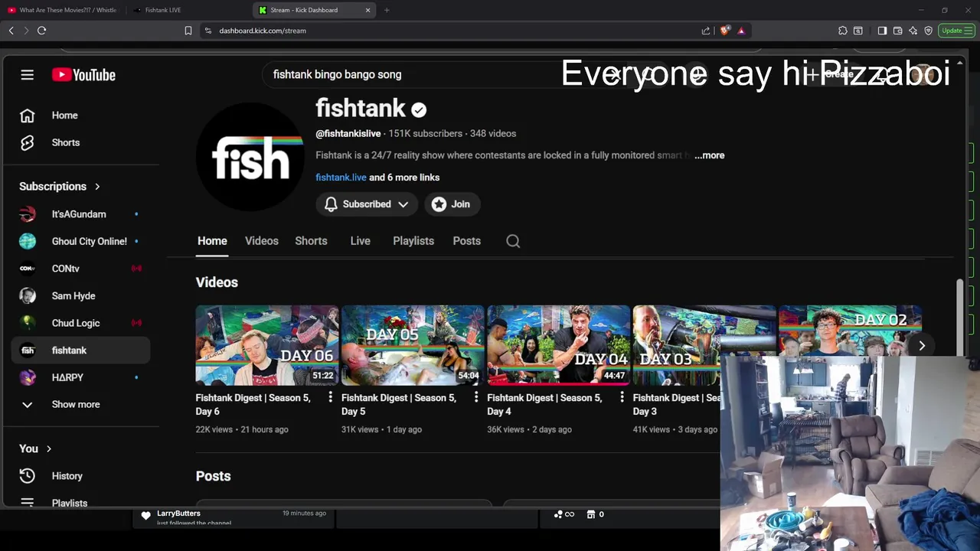This screenshot has height=551, width=980.
Task: Bookmark this page with the bookmark icon
Action: click(188, 31)
